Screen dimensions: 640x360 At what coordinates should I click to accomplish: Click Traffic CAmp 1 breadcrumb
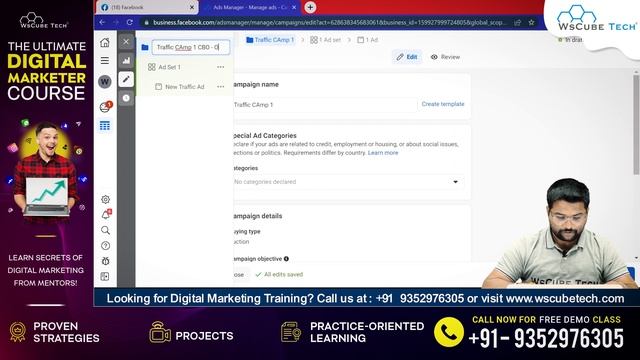[x=270, y=40]
